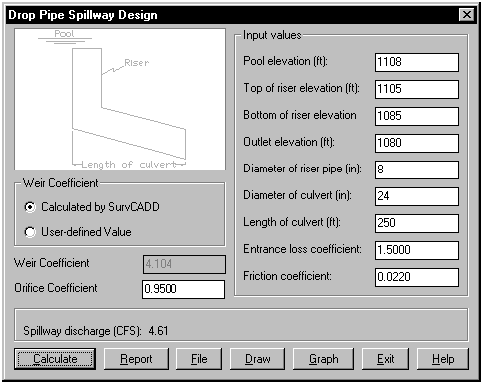Click the Diameter of culvert field
Image resolution: width=484 pixels, height=384 pixels.
click(x=417, y=196)
